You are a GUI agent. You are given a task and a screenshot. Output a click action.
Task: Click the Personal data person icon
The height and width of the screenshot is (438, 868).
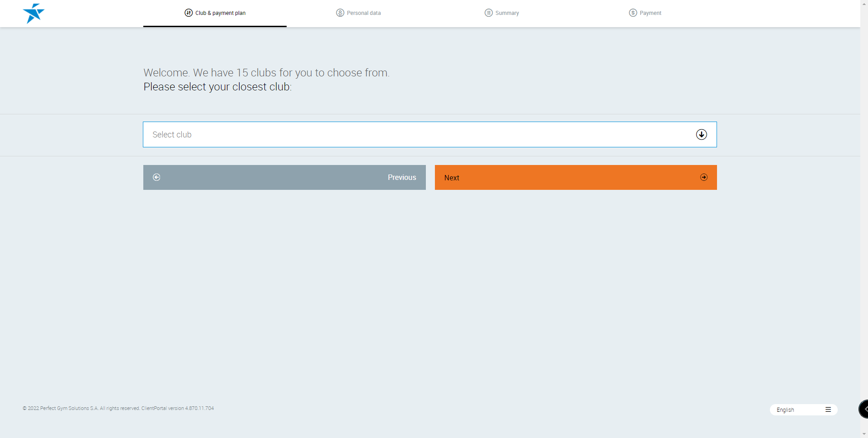pos(340,13)
